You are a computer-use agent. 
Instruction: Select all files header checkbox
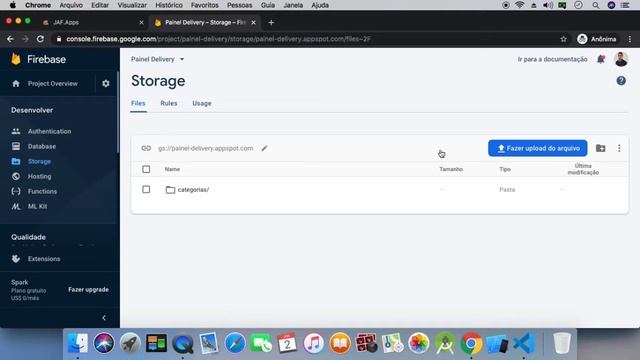click(146, 169)
